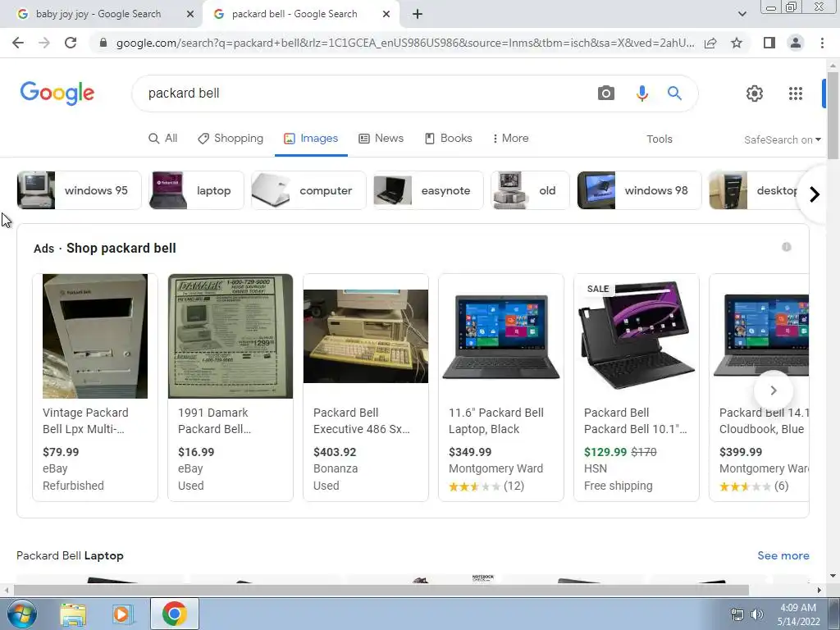Close the 'baby joy joy' tab
Screen dimensions: 840x630
coord(190,14)
